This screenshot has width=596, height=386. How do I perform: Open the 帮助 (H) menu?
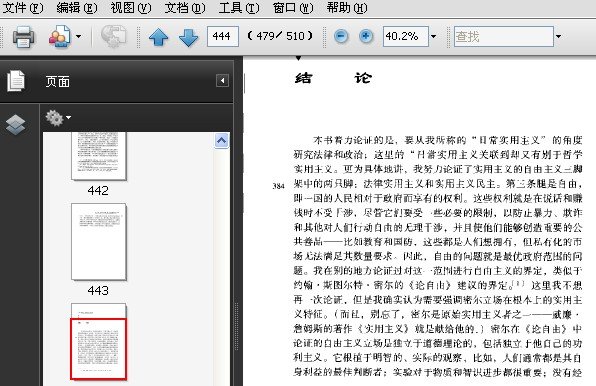click(347, 8)
